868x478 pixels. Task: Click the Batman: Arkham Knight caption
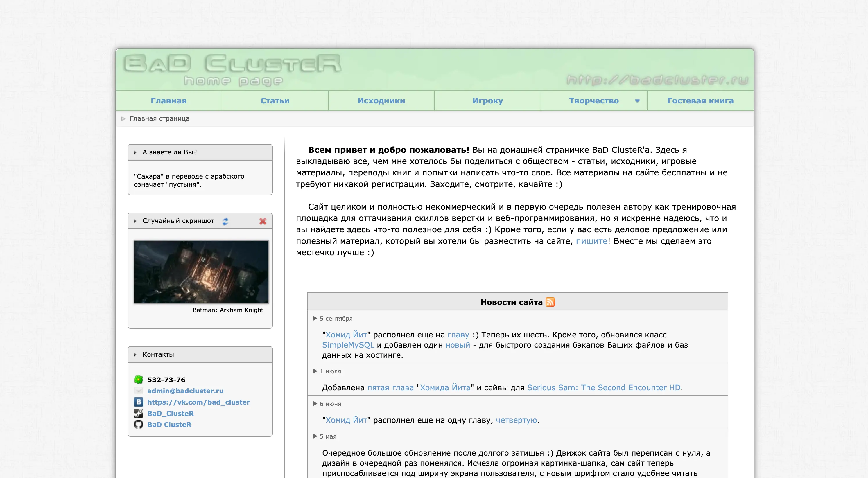(x=228, y=310)
